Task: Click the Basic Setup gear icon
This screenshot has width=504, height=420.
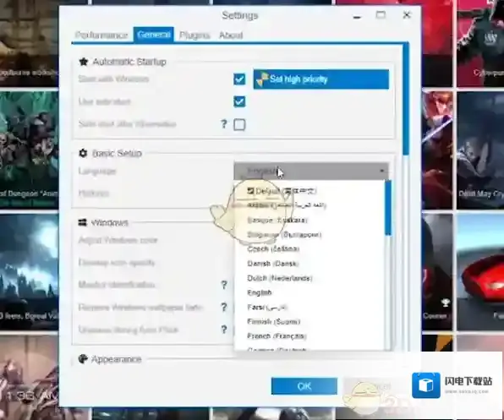Action: pos(83,153)
